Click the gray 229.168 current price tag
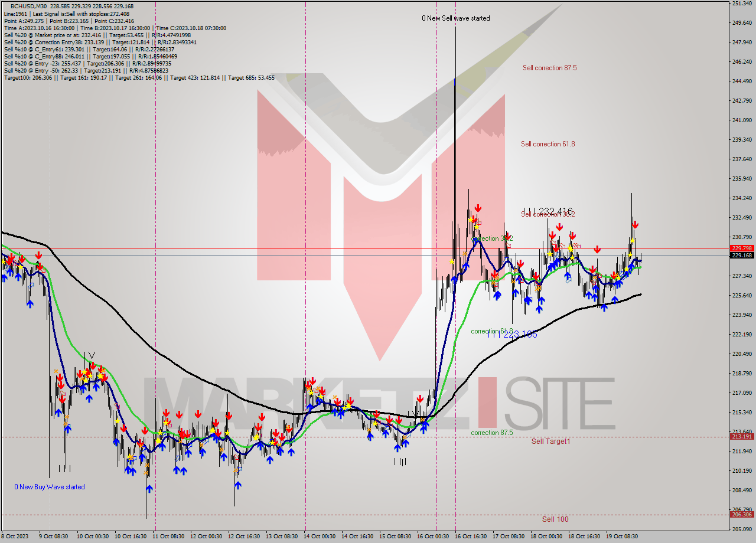The width and height of the screenshot is (756, 543). (x=741, y=256)
